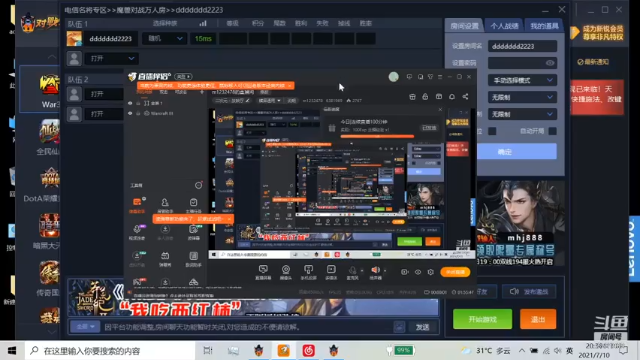
Task: Switch to the 个人战绩 tab
Action: click(x=504, y=26)
